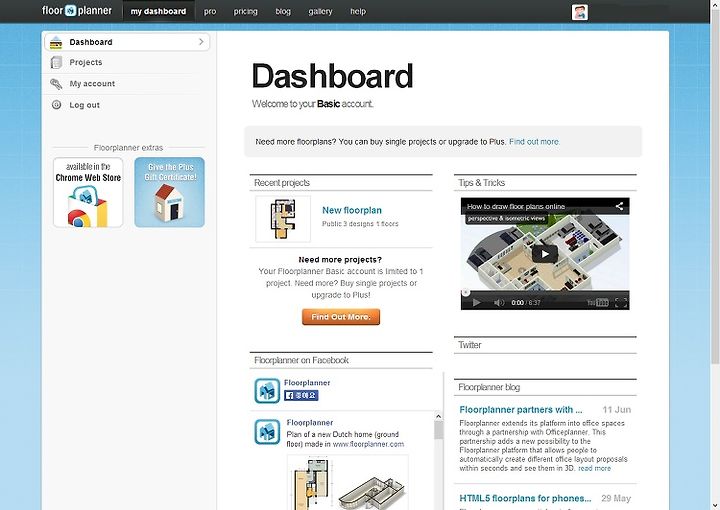Click the Floorplanner name on Facebook widget
Screen dimensions: 720x510
coord(307,382)
